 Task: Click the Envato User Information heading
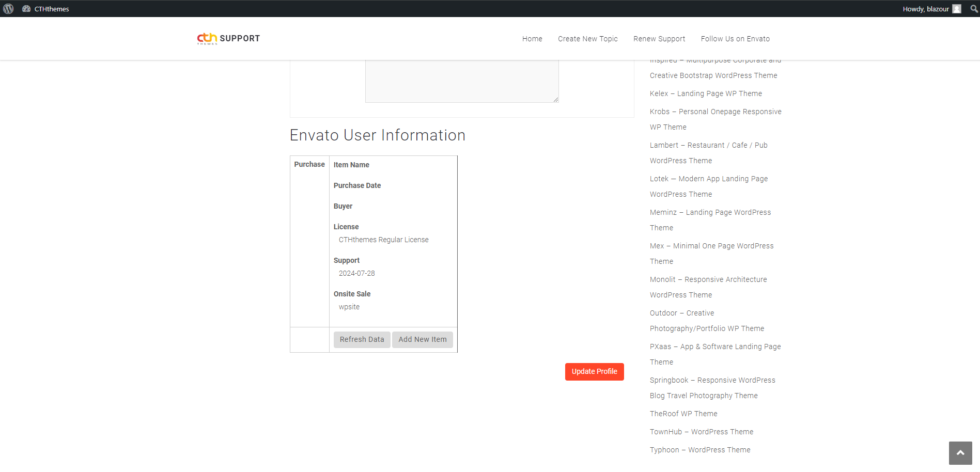point(378,135)
